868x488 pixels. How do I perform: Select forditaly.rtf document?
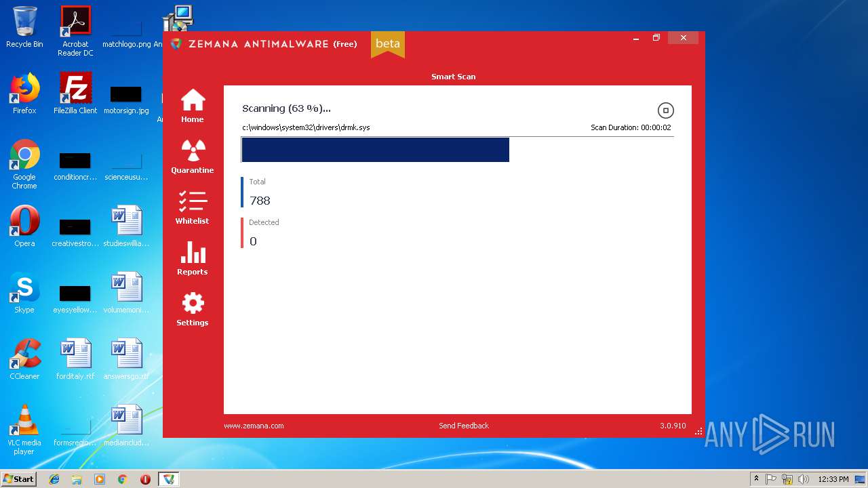(x=75, y=359)
